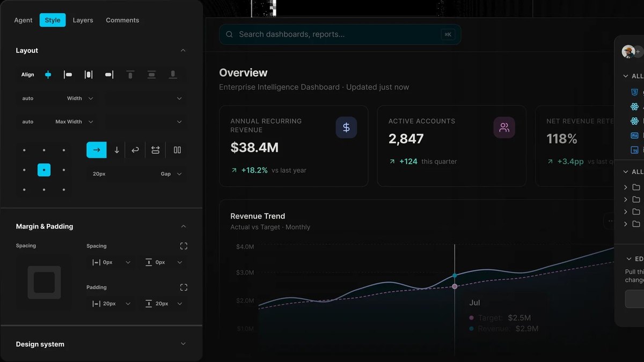Select the horizontal stretch align icon
This screenshot has width=644, height=362.
[89, 75]
